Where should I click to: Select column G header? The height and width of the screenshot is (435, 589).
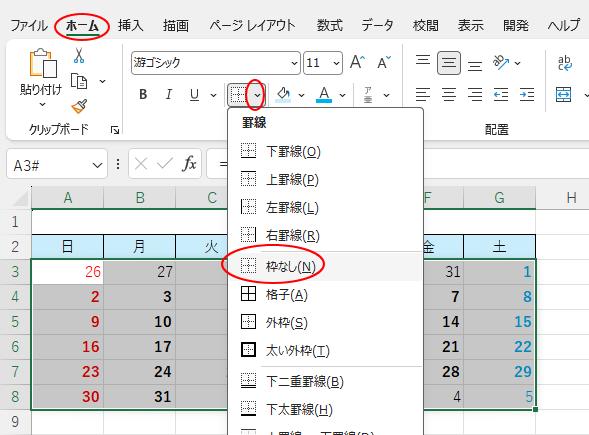(500, 198)
